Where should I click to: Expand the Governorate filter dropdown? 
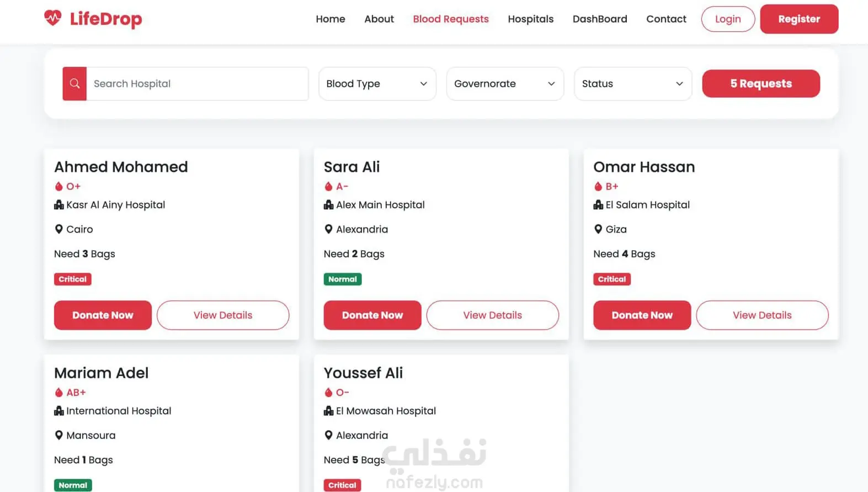pos(505,84)
